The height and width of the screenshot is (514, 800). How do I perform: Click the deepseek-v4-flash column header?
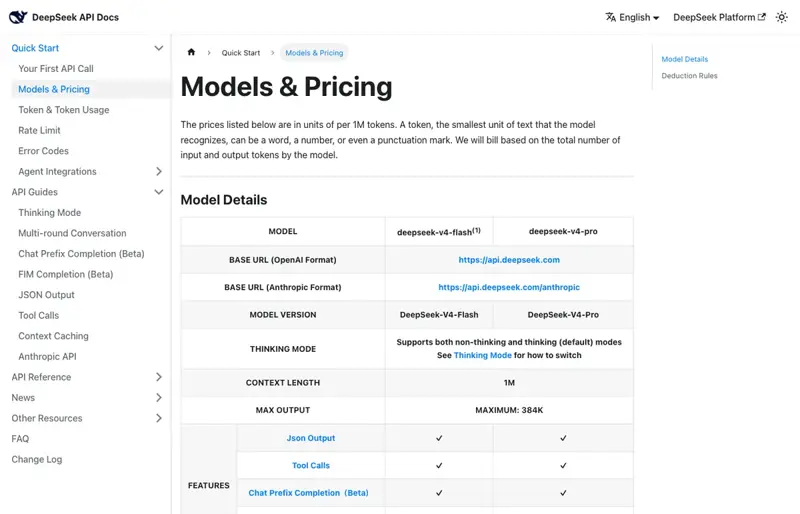439,232
